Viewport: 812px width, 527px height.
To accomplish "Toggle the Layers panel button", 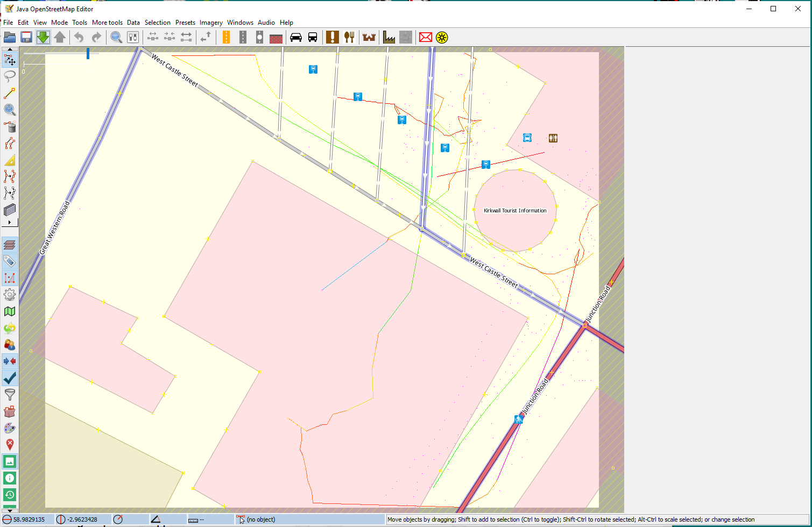I will (9, 245).
